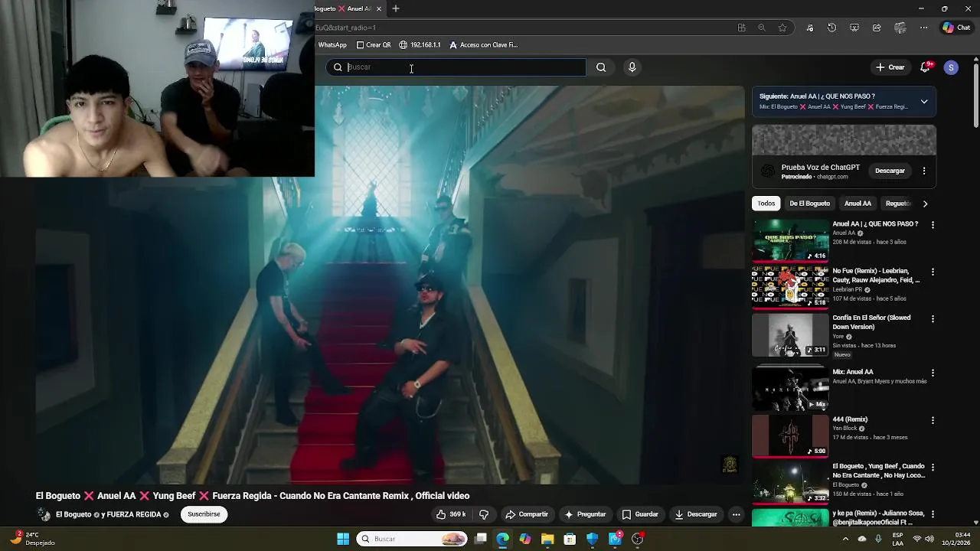Open options for No Fue (Remix)
The width and height of the screenshot is (980, 551).
(933, 272)
